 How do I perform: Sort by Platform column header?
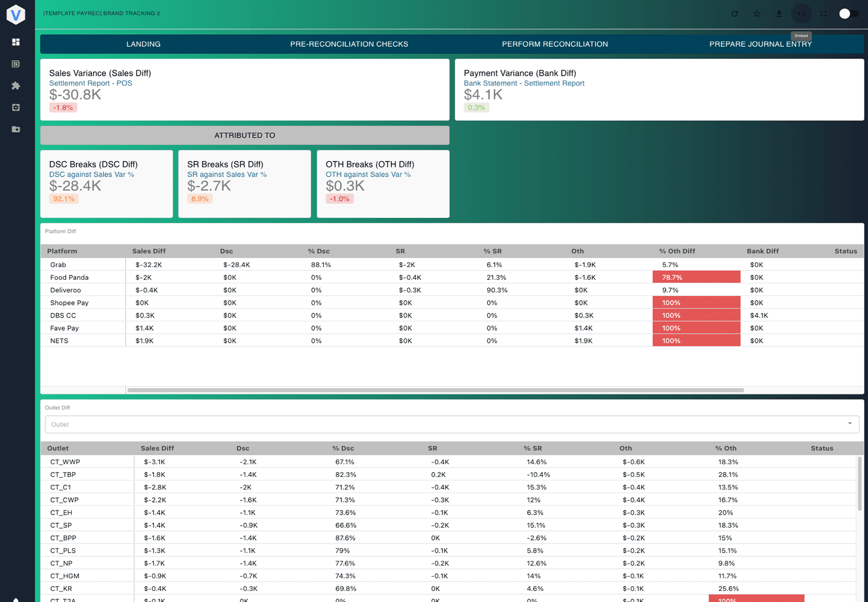point(62,251)
